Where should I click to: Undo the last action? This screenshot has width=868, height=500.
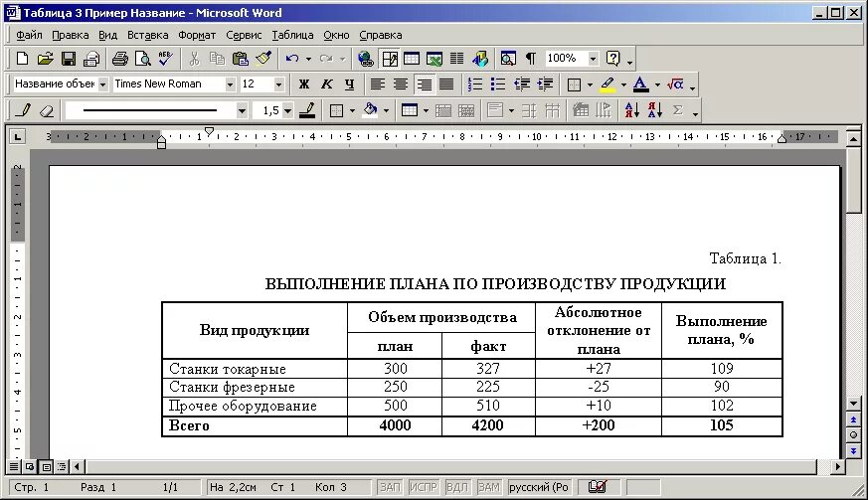coord(292,58)
